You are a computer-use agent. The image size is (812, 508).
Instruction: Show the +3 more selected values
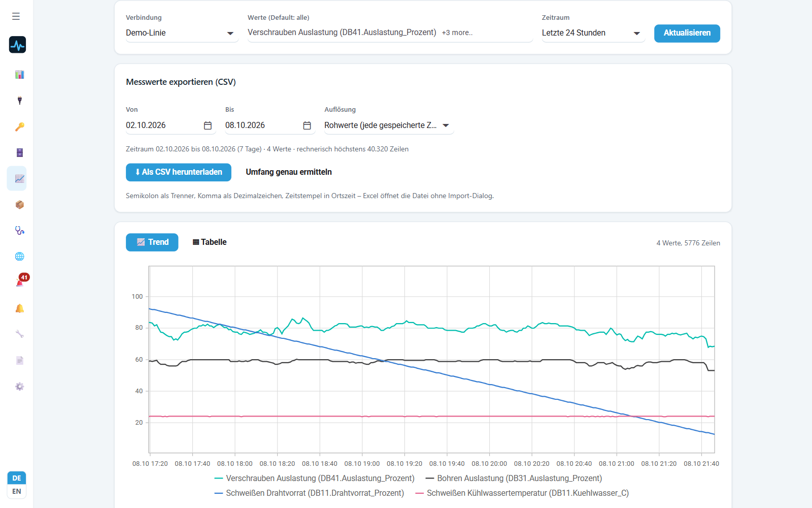[457, 33]
